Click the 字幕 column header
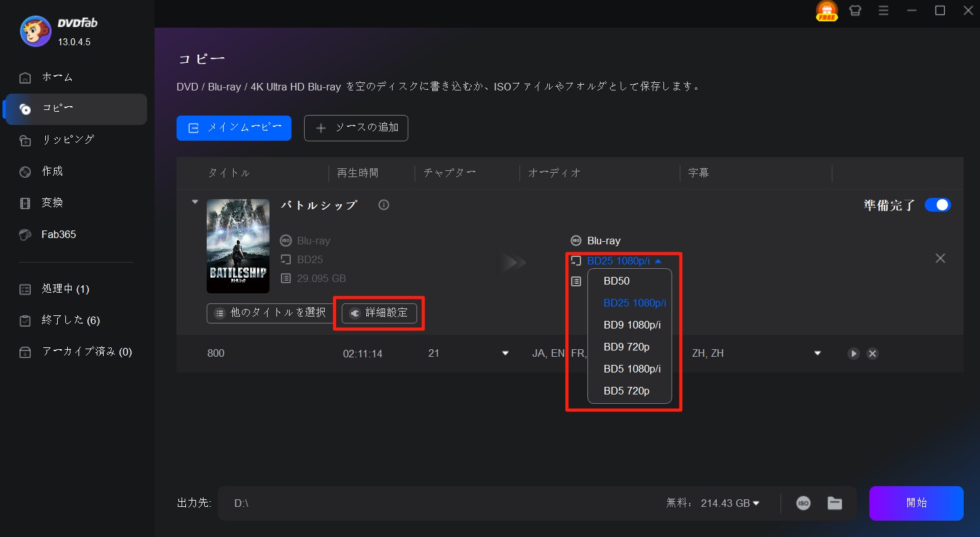The width and height of the screenshot is (980, 537). pos(699,173)
